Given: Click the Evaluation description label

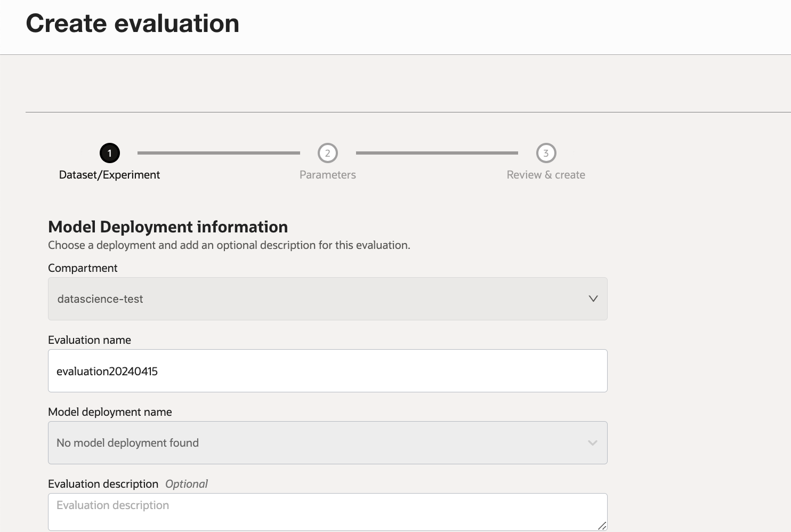Looking at the screenshot, I should coord(103,484).
